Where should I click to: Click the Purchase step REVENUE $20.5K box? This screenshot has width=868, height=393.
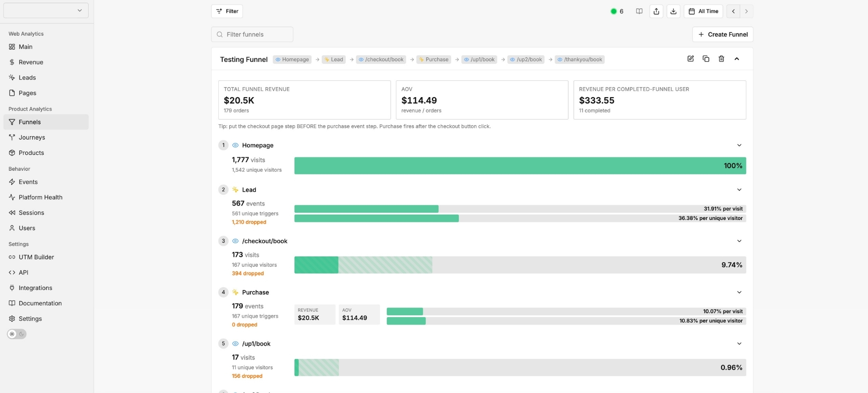coord(315,314)
